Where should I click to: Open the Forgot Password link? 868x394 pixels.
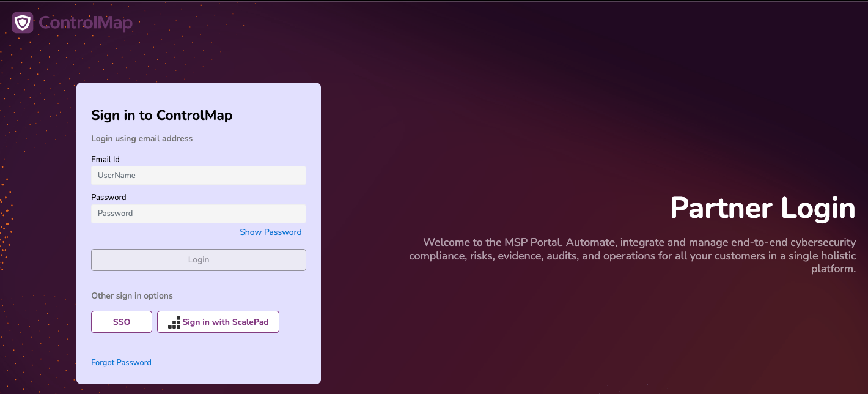coord(121,362)
